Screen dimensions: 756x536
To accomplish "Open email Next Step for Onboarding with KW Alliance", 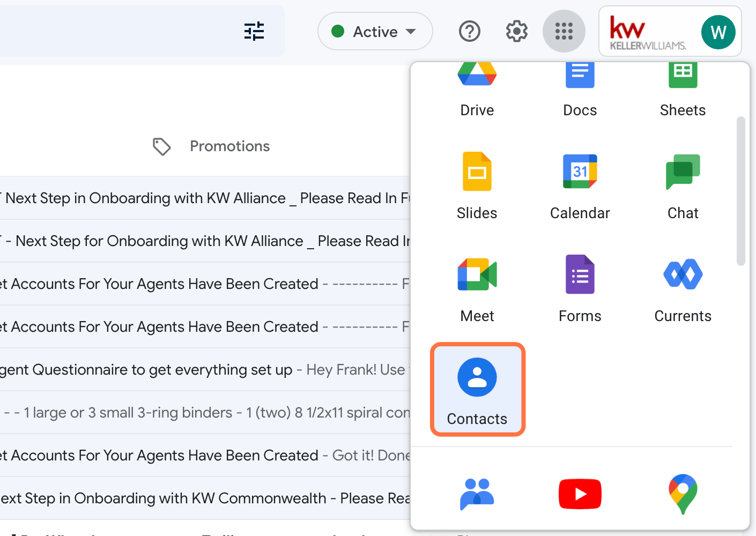I will pyautogui.click(x=205, y=241).
